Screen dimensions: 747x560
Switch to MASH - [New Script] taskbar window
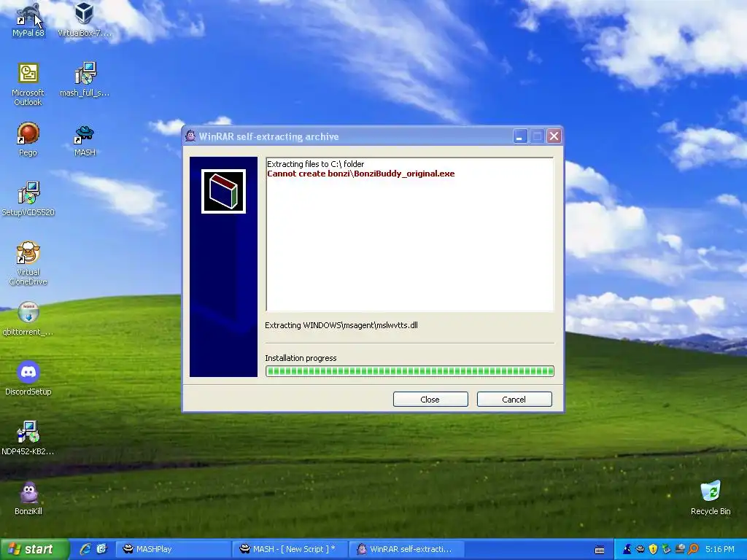(x=290, y=549)
